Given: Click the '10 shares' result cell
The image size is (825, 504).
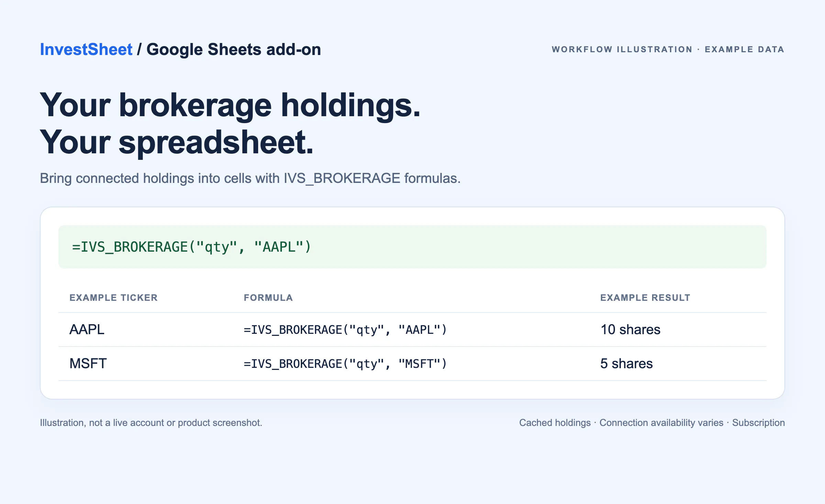Looking at the screenshot, I should tap(630, 329).
